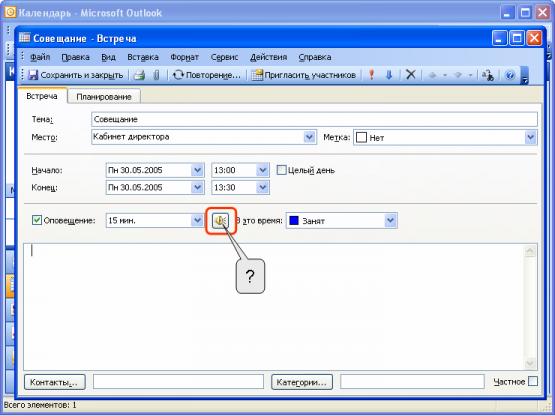
Task: Click the Контакты... button
Action: (x=55, y=382)
